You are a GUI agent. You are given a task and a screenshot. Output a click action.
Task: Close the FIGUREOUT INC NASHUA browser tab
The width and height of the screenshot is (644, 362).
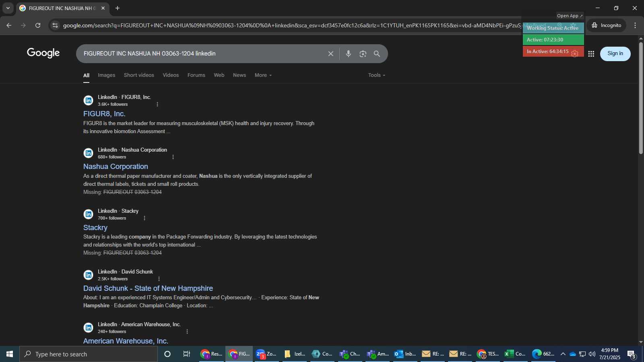pyautogui.click(x=103, y=8)
